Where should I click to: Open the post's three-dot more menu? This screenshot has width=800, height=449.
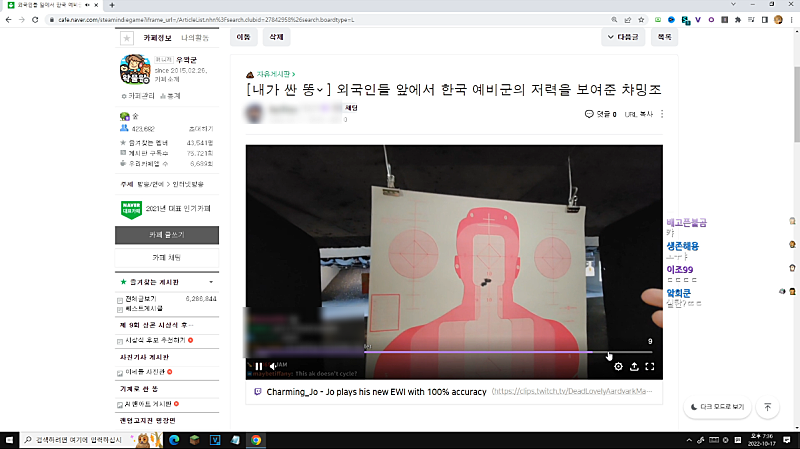661,114
